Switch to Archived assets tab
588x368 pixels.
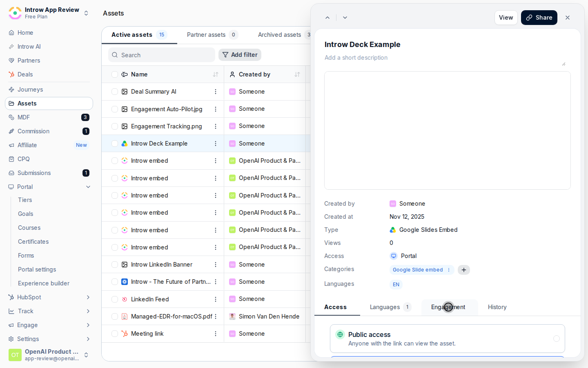coord(285,35)
